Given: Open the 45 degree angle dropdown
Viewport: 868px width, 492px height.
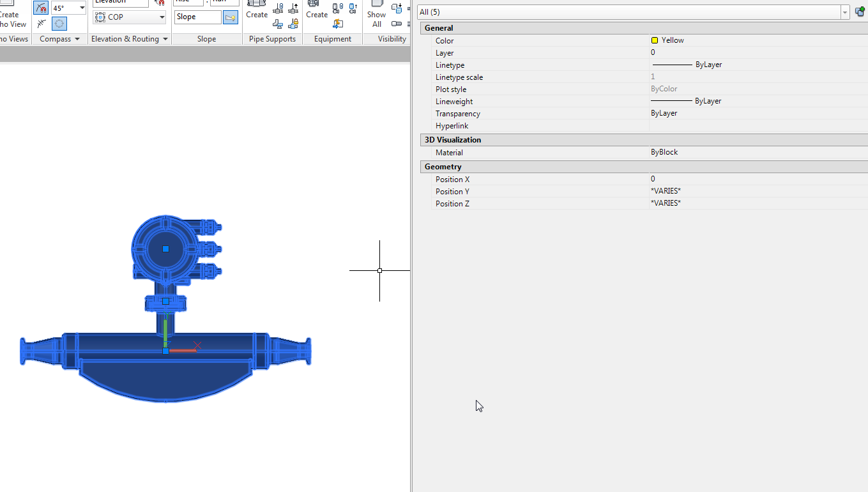Looking at the screenshot, I should (x=82, y=7).
